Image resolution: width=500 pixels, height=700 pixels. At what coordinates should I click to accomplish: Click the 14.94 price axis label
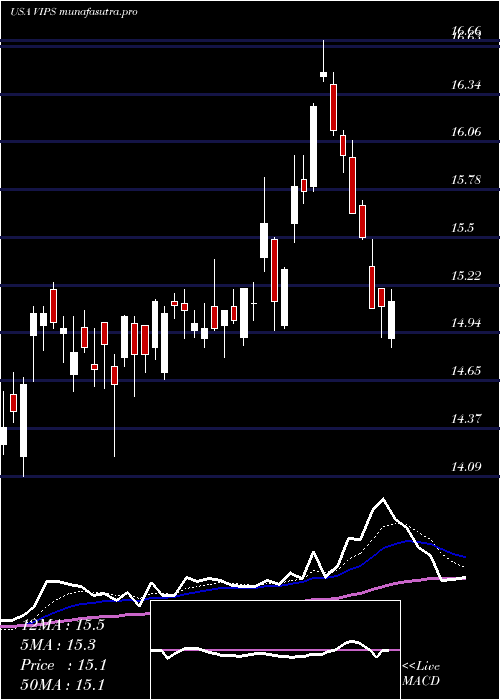pyautogui.click(x=466, y=323)
